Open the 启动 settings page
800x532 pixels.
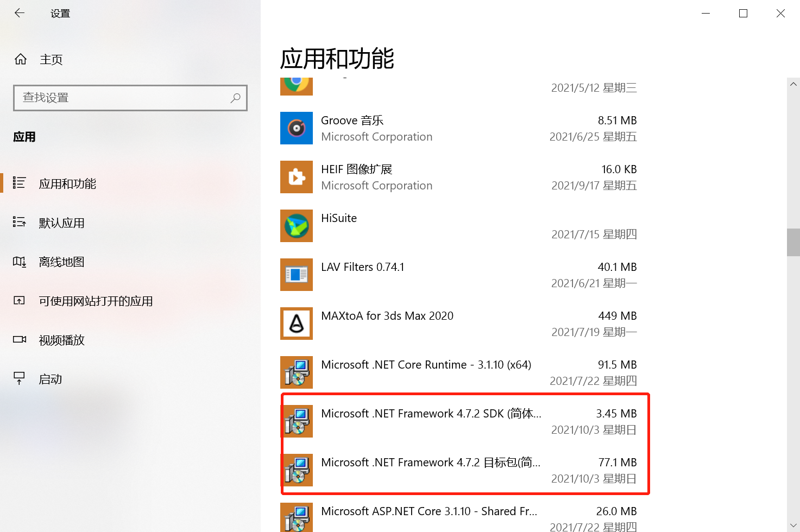(x=51, y=379)
